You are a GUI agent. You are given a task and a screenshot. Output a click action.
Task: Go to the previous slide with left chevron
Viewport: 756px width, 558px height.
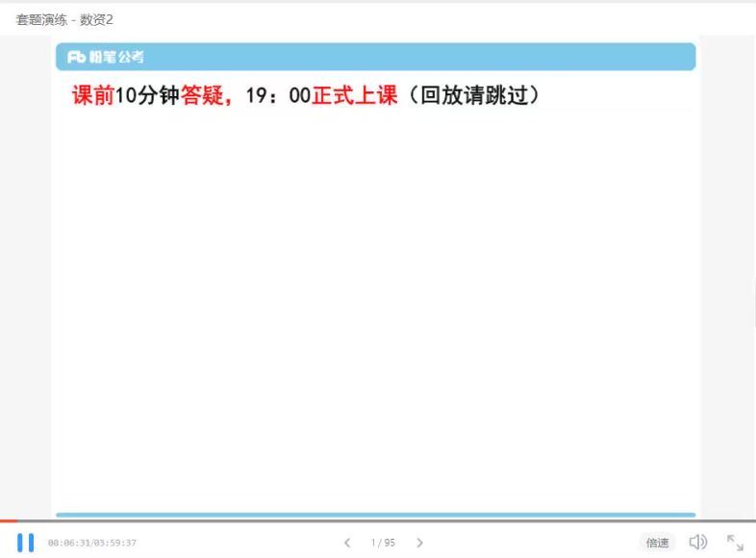(x=347, y=543)
